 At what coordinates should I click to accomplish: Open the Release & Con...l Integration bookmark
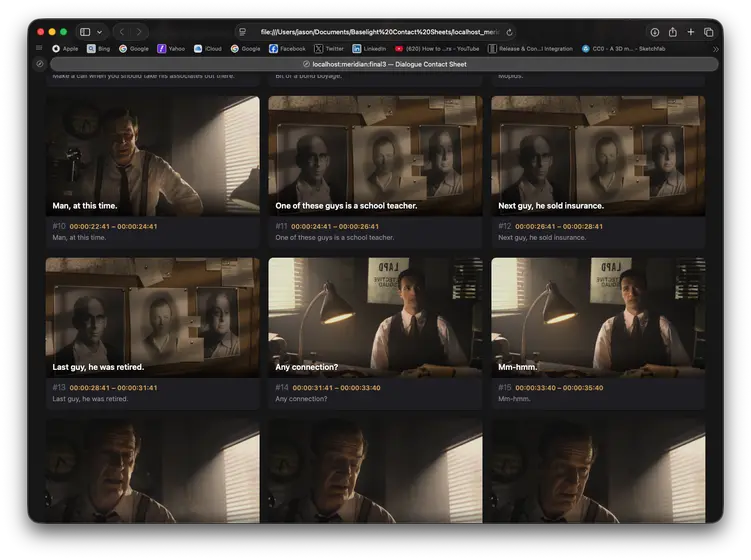point(530,48)
